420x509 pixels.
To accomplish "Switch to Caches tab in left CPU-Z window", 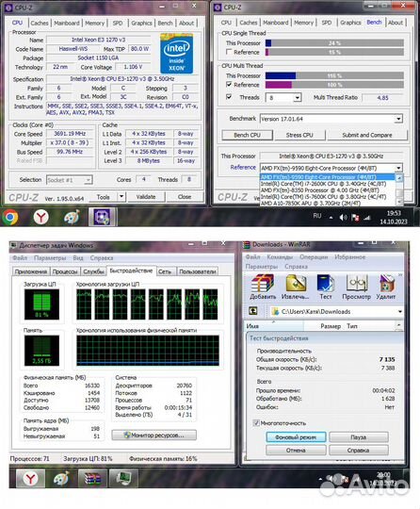I will [x=40, y=23].
